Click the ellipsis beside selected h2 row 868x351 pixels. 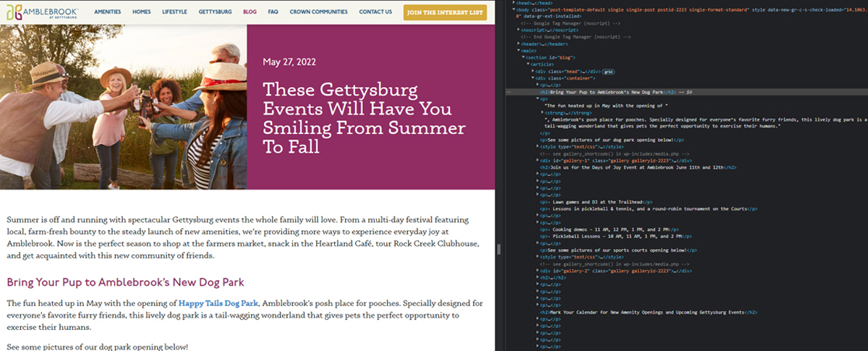509,93
